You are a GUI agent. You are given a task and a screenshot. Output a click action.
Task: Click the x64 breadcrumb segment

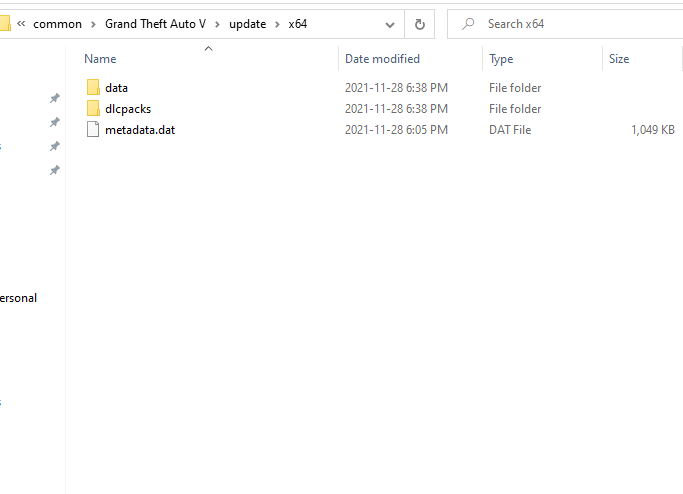(x=298, y=24)
